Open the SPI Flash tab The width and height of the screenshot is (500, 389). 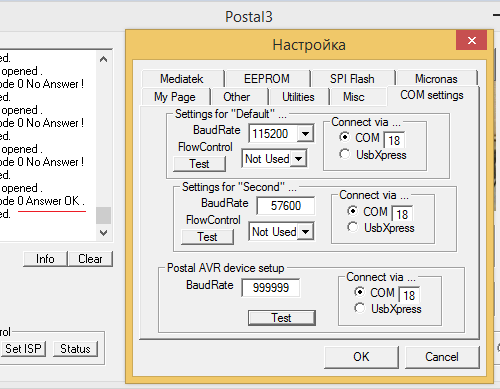(x=352, y=79)
